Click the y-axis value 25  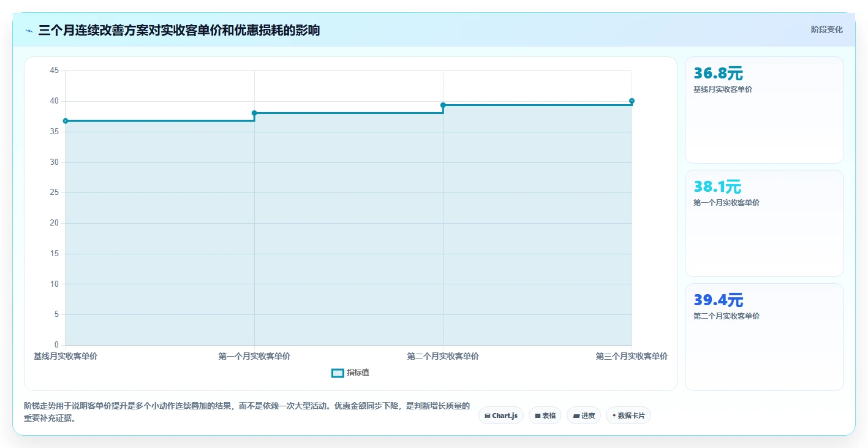click(x=55, y=192)
